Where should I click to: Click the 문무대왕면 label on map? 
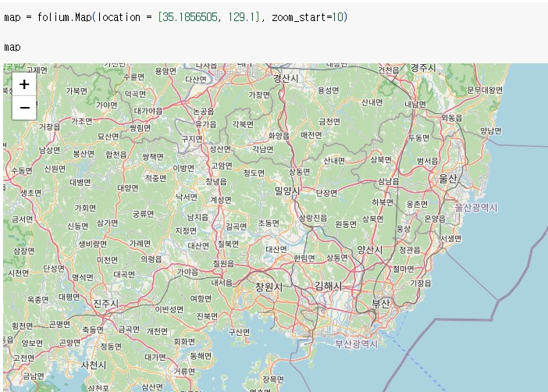485,90
